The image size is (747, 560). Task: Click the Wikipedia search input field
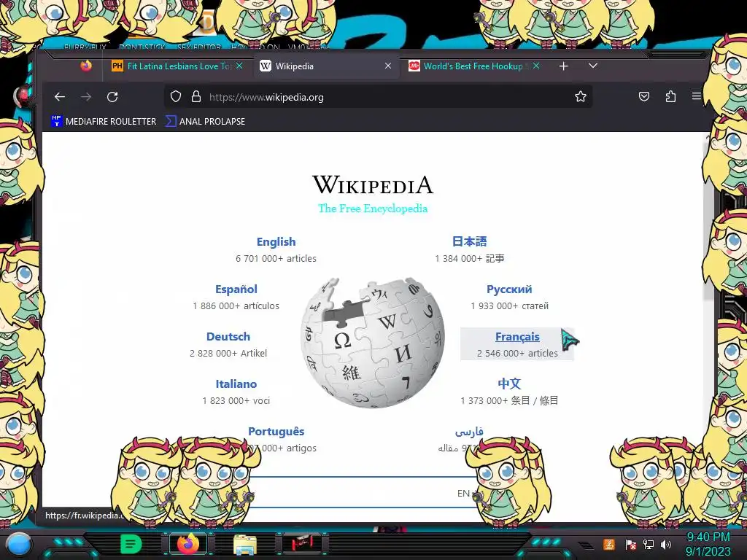352,492
